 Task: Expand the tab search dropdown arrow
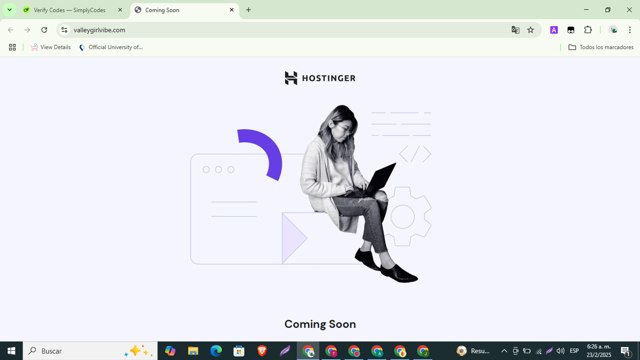(x=9, y=10)
